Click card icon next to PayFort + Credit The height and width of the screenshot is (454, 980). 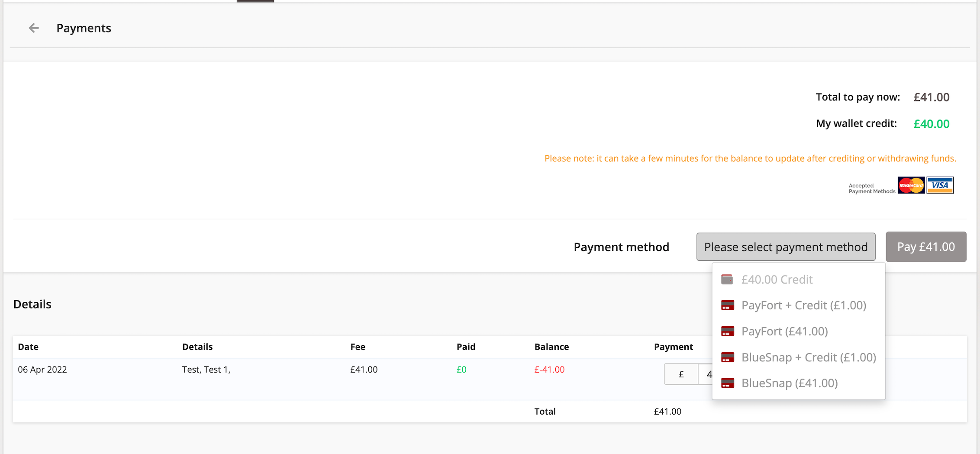727,305
